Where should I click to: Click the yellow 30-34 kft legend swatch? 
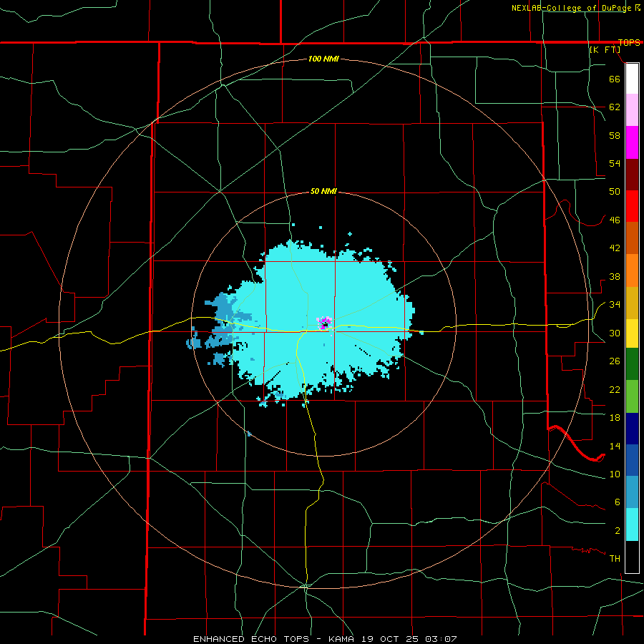[632, 333]
